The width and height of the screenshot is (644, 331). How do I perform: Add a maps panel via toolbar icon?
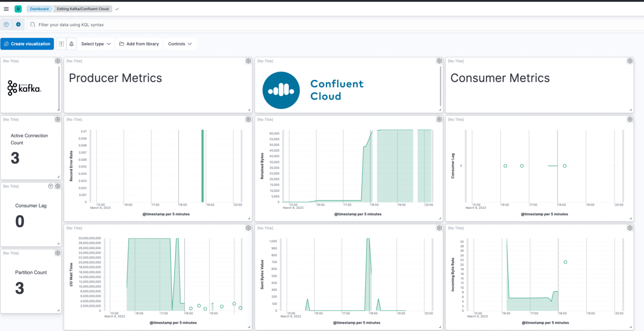point(72,44)
